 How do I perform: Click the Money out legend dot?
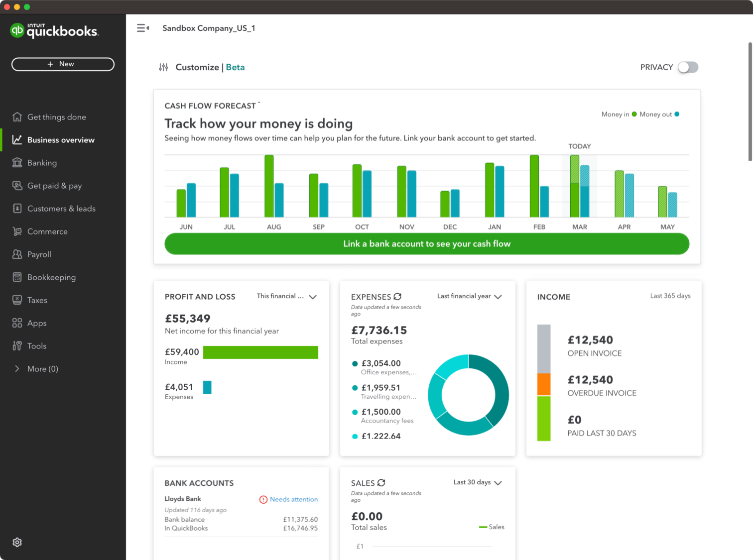coord(677,114)
